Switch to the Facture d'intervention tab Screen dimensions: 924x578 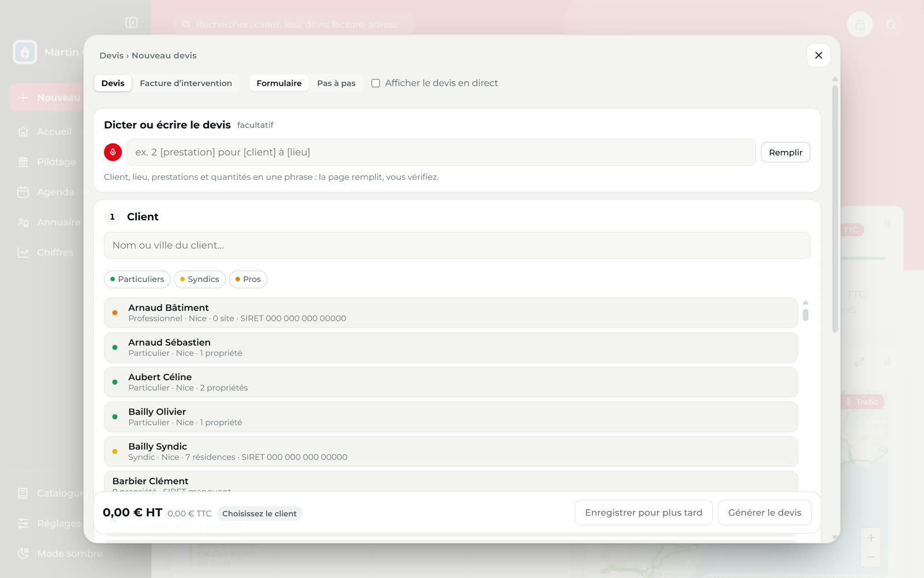click(186, 83)
